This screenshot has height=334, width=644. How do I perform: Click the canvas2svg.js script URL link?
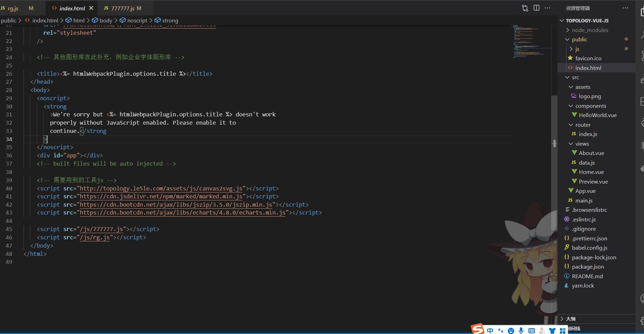(161, 188)
